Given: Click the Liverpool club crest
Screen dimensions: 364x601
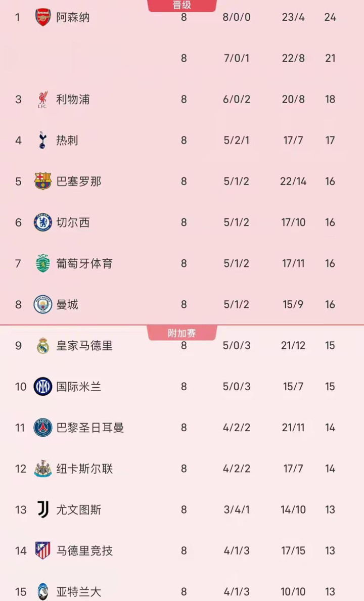Looking at the screenshot, I should click(43, 99).
